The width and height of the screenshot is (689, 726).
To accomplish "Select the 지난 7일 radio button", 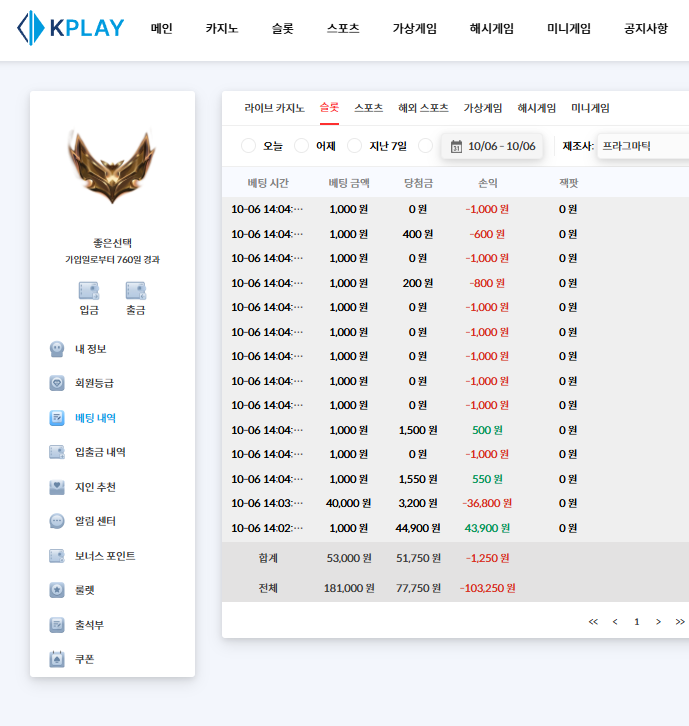I will click(x=355, y=146).
